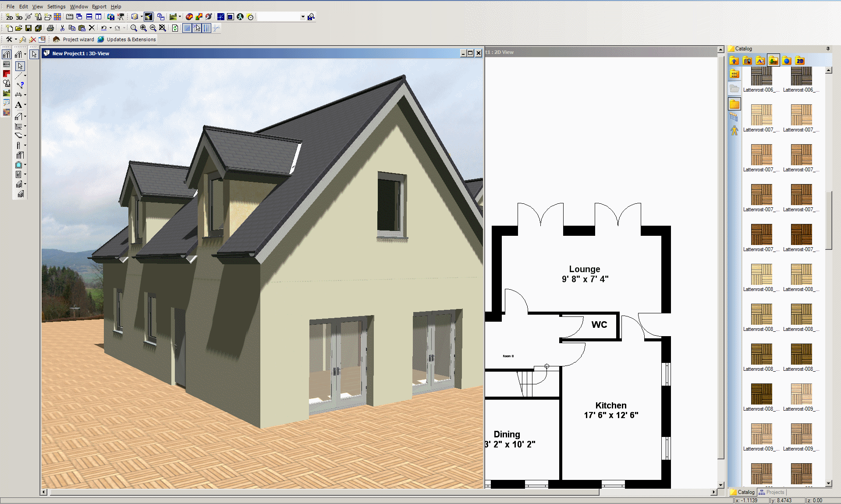Open the File menu
The width and height of the screenshot is (841, 504).
pyautogui.click(x=11, y=7)
